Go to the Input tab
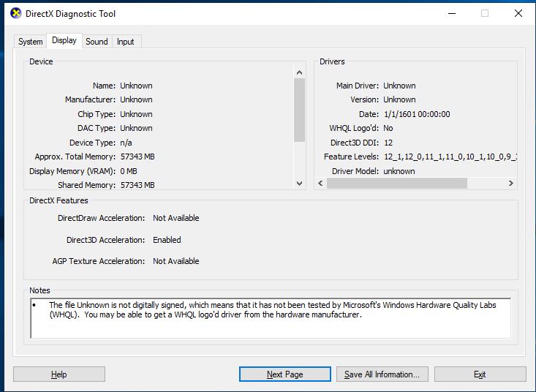The height and width of the screenshot is (392, 536). (126, 42)
